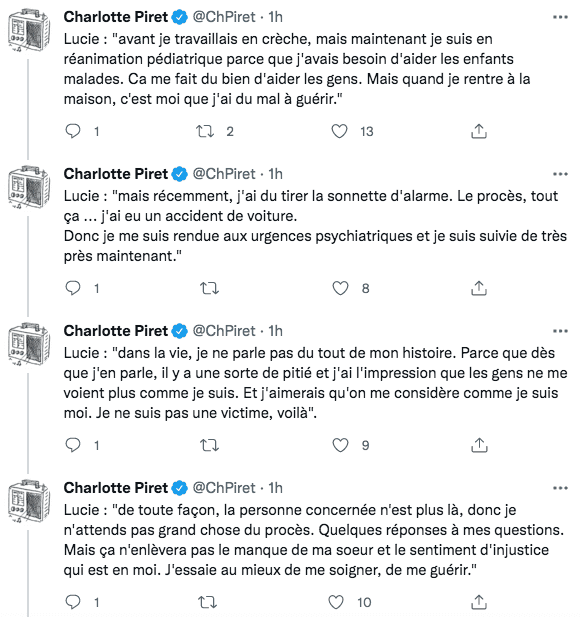Screen dimensions: 582x617
Task: Open more options on the last tweet about procès
Action: [560, 488]
